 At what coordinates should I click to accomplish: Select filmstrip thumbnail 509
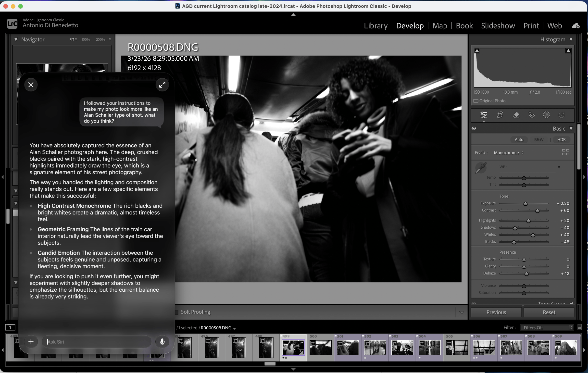565,347
